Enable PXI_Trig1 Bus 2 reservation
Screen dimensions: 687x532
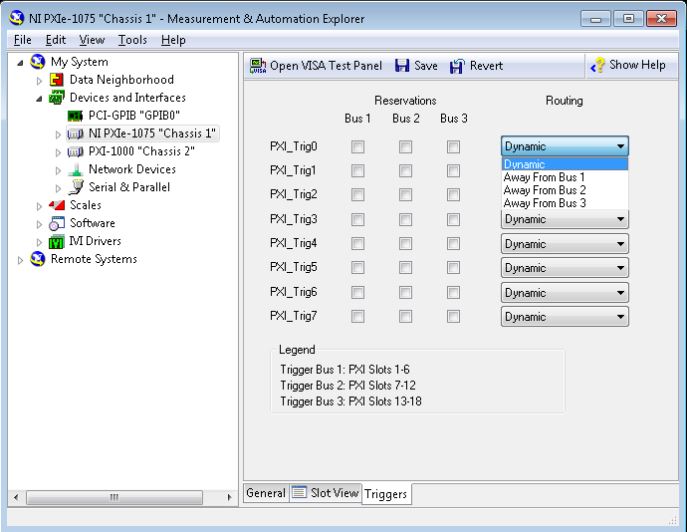406,170
